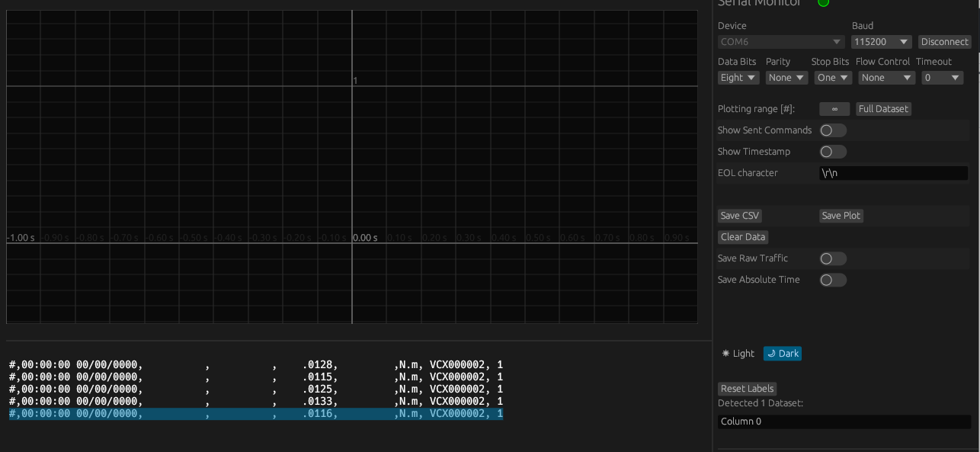
Task: Select the Dark theme option
Action: (783, 354)
